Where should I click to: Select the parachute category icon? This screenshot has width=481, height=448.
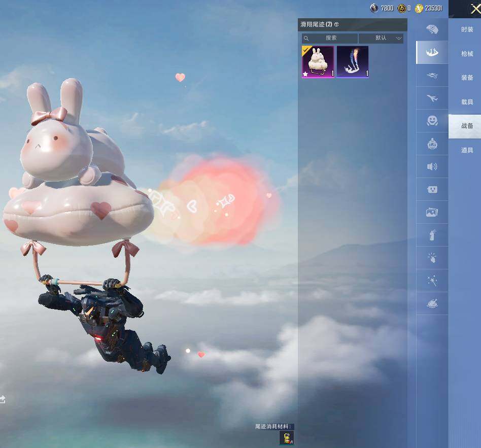click(x=432, y=29)
